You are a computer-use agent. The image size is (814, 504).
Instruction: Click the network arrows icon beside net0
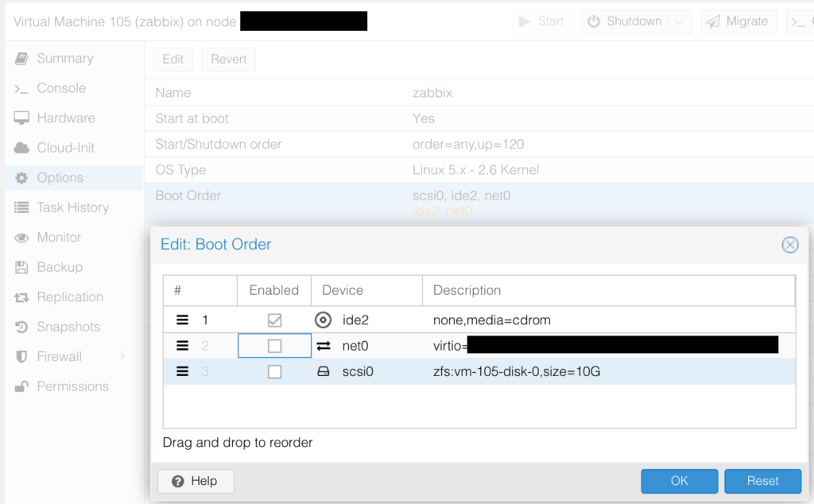pos(323,346)
